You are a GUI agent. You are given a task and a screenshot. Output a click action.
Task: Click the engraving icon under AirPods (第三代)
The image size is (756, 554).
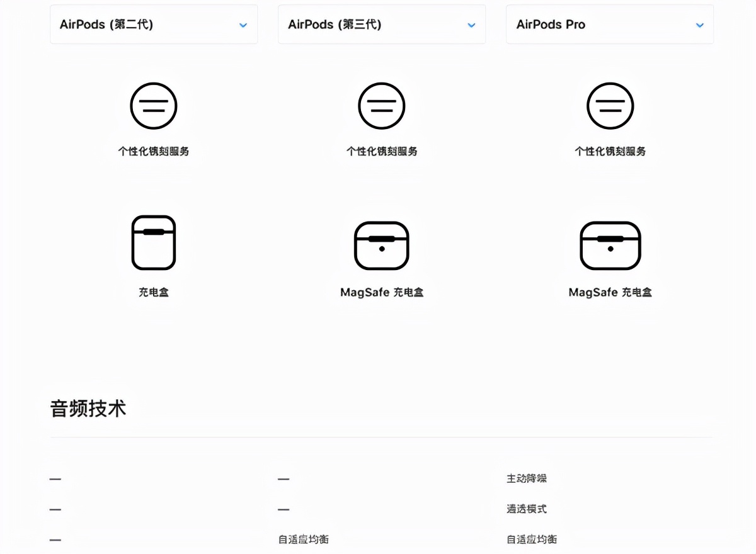(x=382, y=106)
